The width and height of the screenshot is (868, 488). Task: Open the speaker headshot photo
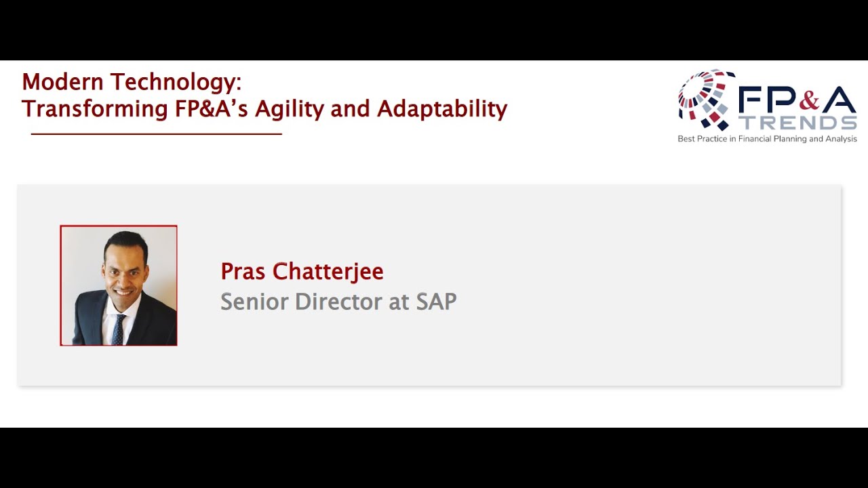[119, 285]
